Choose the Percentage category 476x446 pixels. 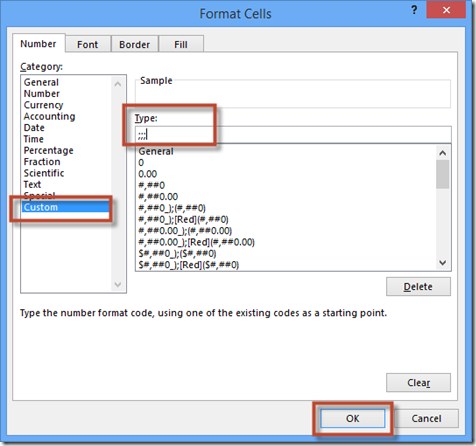48,150
